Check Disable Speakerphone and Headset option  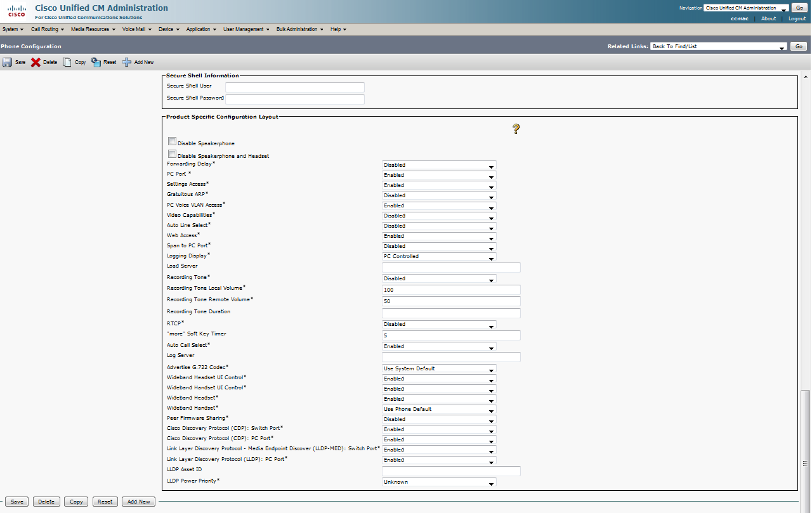[172, 154]
